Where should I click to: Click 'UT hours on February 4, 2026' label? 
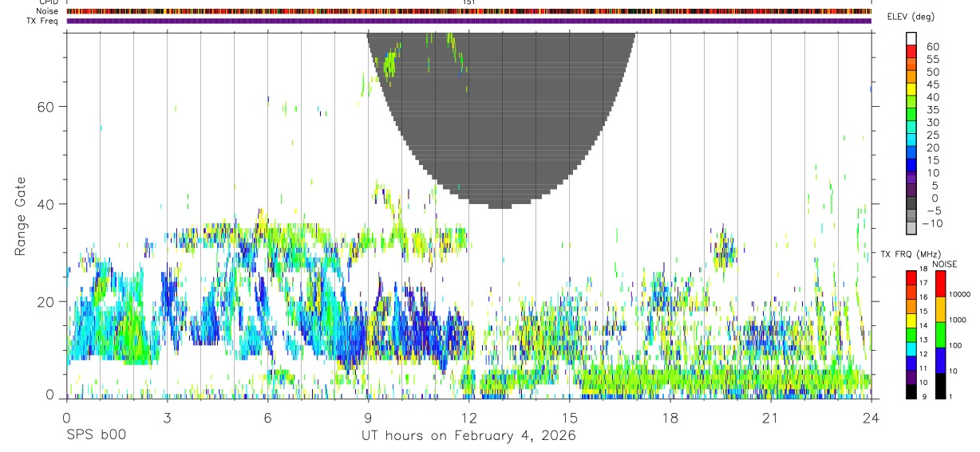pyautogui.click(x=468, y=435)
